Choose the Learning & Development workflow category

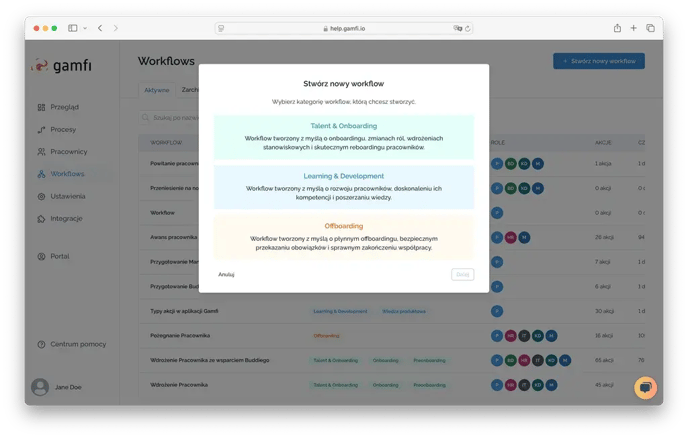[x=343, y=187]
